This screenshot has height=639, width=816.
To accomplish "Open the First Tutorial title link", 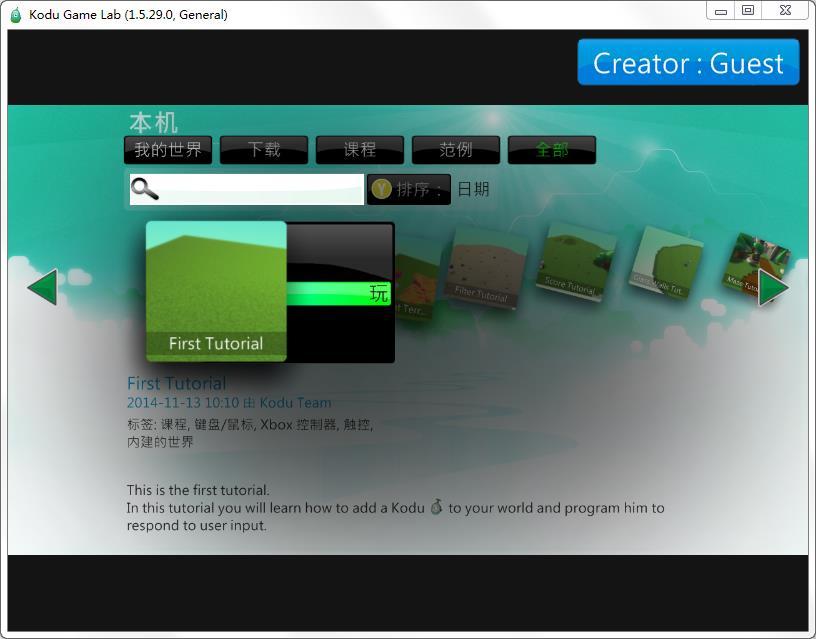I will coord(175,383).
